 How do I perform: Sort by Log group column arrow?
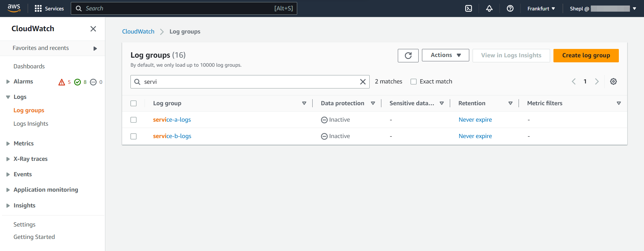tap(304, 103)
